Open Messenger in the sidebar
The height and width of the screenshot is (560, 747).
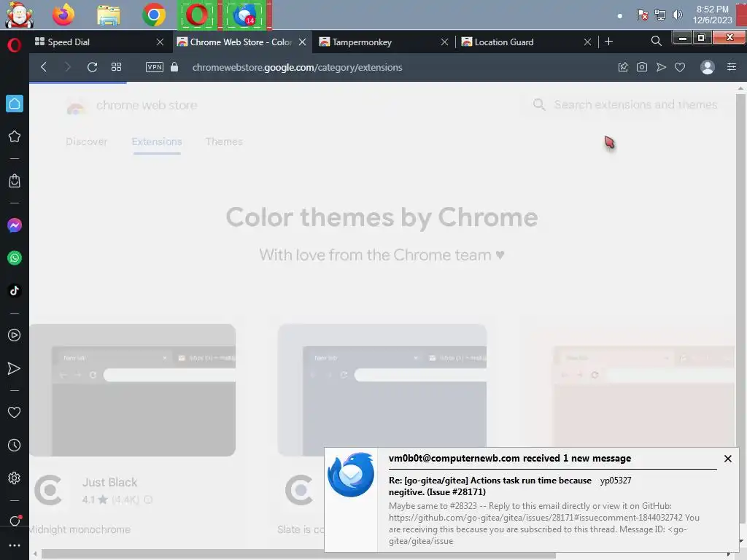[x=15, y=225]
